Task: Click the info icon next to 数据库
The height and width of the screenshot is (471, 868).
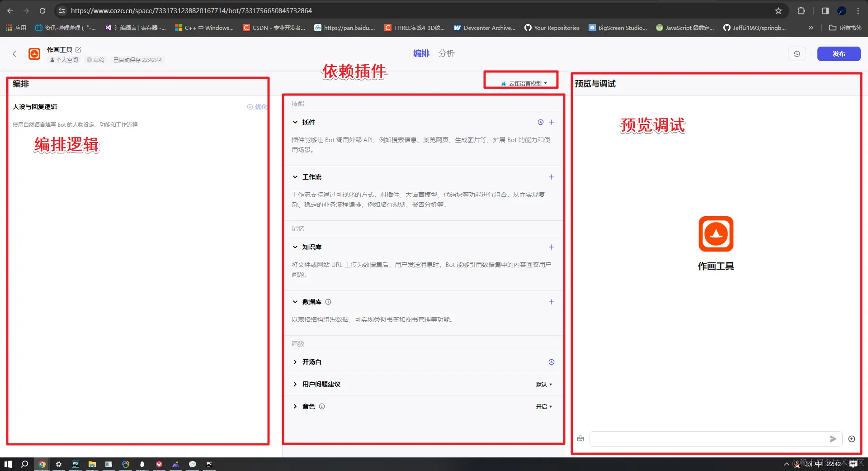Action: click(328, 302)
